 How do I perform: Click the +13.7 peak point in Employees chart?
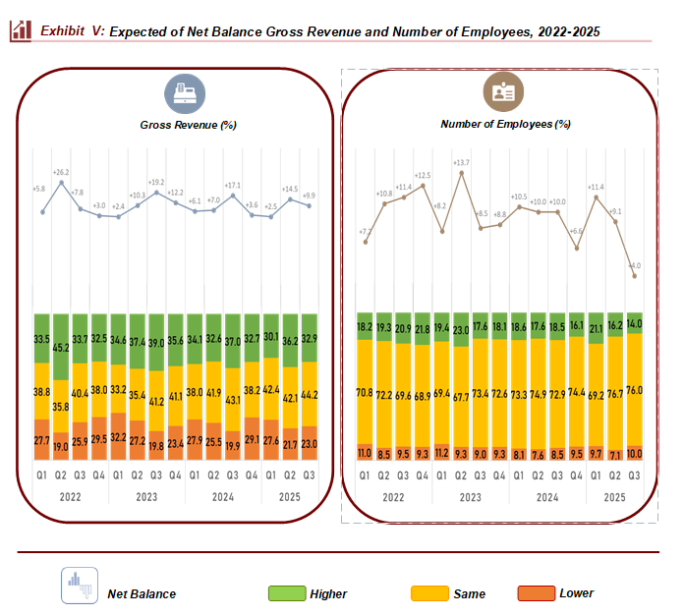click(x=461, y=173)
